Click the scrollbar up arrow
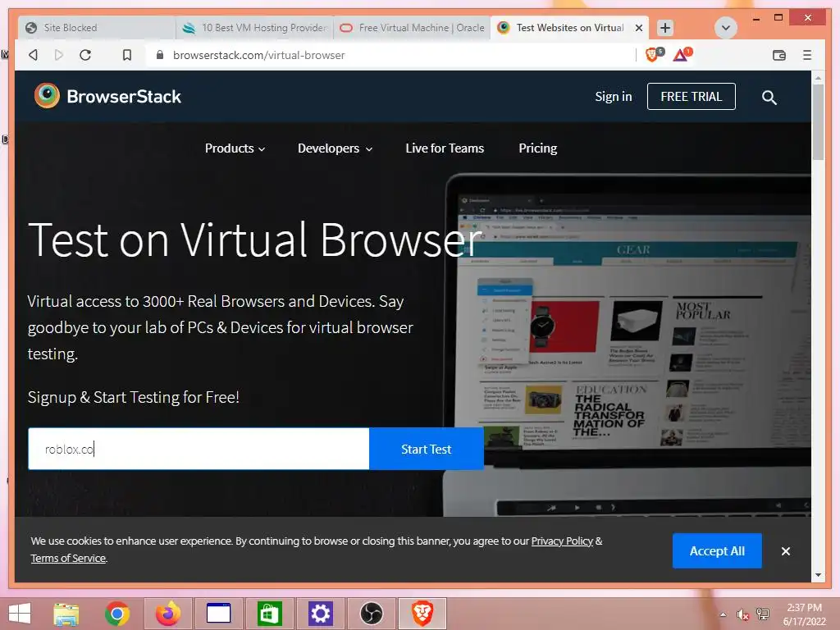Screen dimensions: 840x630 tap(818, 78)
